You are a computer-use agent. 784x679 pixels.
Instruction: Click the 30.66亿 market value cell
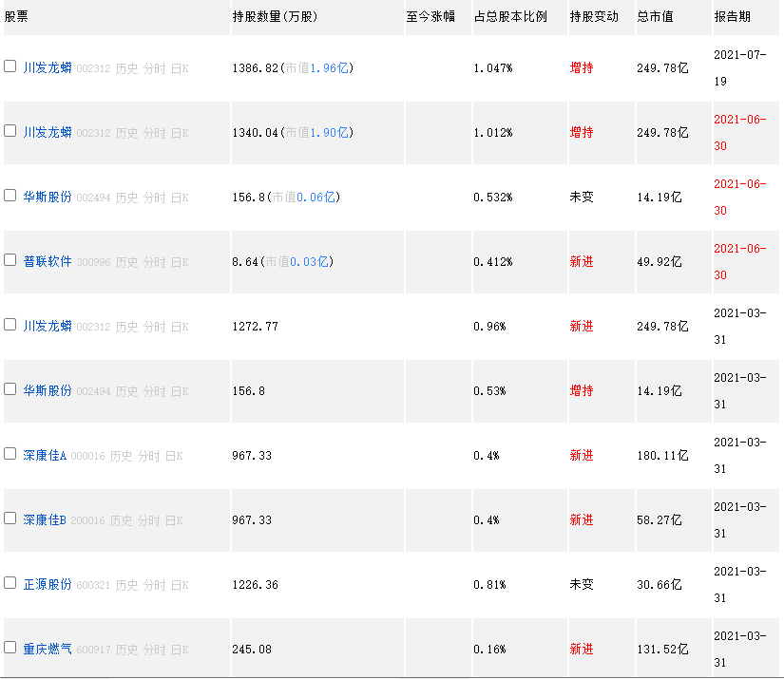tap(659, 585)
